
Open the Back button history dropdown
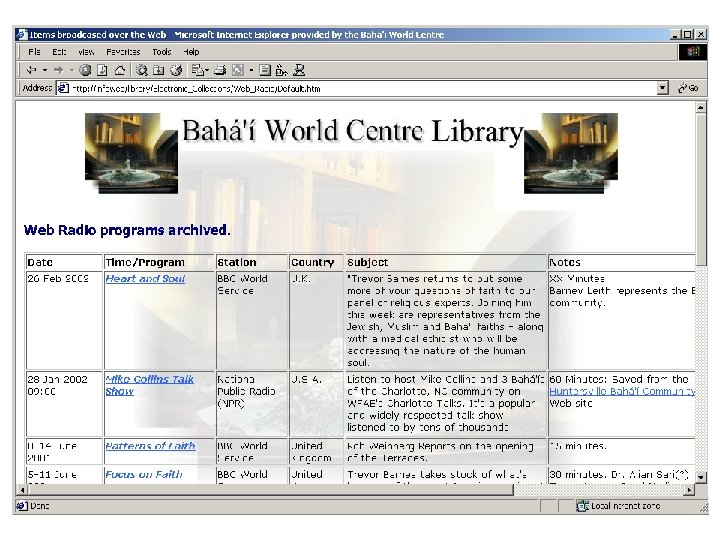[x=45, y=70]
